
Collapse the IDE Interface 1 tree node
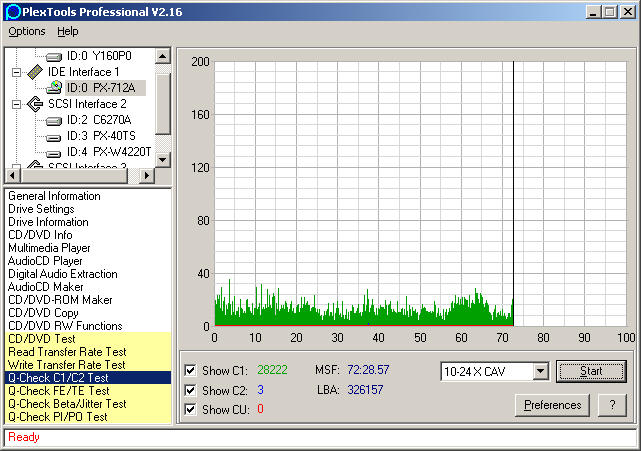tap(16, 72)
